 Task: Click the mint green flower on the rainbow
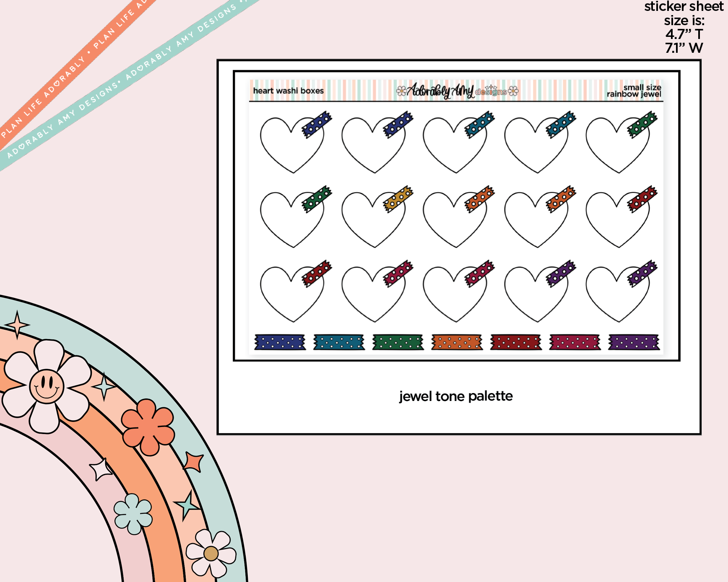coord(133,514)
